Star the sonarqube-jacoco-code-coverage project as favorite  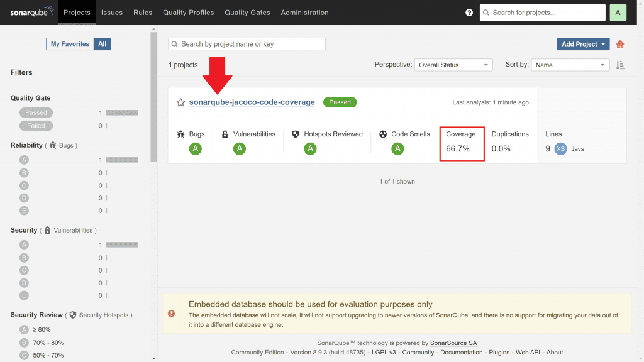180,102
